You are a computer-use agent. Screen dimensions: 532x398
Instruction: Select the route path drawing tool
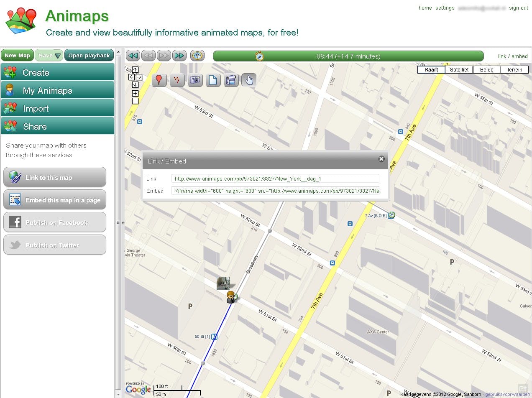pos(177,79)
